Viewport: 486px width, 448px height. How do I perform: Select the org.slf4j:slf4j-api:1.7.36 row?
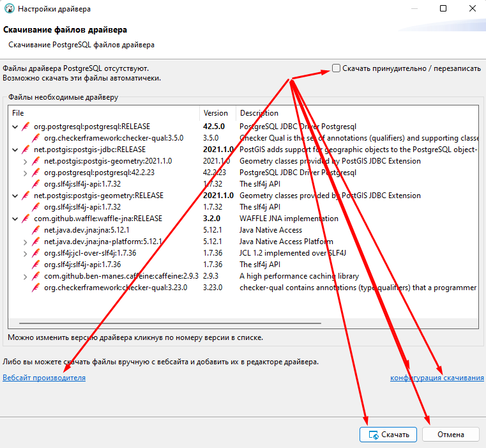click(x=243, y=265)
